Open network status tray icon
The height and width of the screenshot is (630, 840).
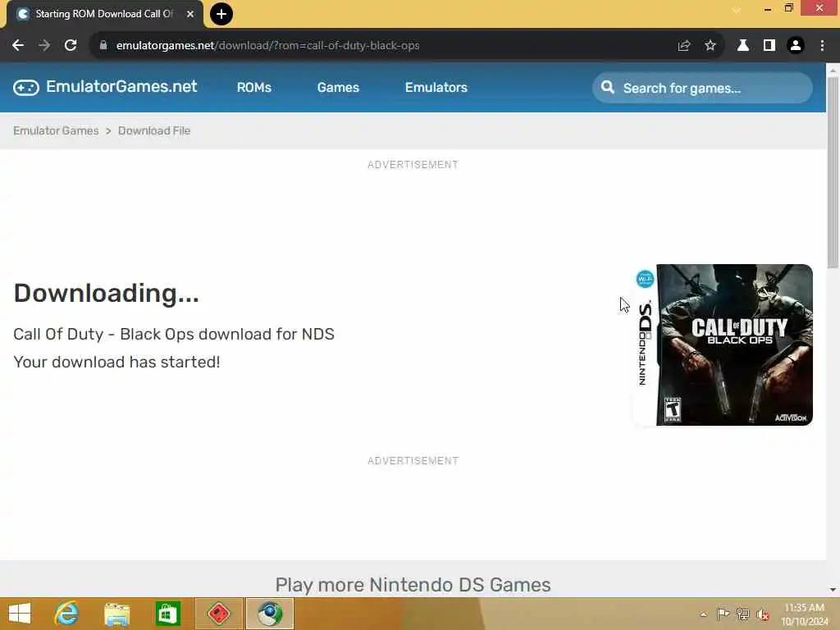click(x=742, y=614)
